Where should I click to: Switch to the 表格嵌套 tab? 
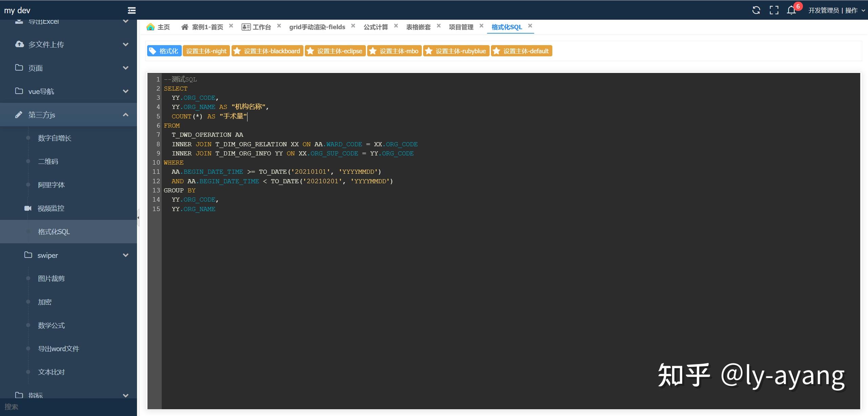418,27
